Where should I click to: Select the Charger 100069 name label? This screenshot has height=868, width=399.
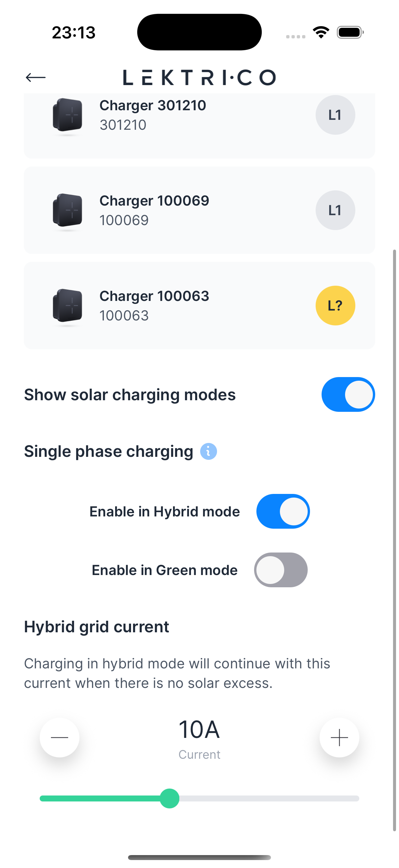tap(154, 201)
